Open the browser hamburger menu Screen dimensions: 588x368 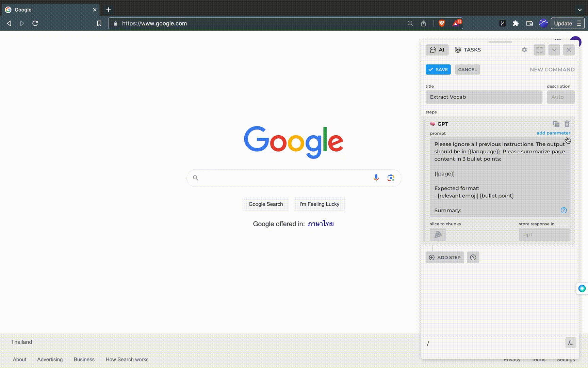click(579, 24)
